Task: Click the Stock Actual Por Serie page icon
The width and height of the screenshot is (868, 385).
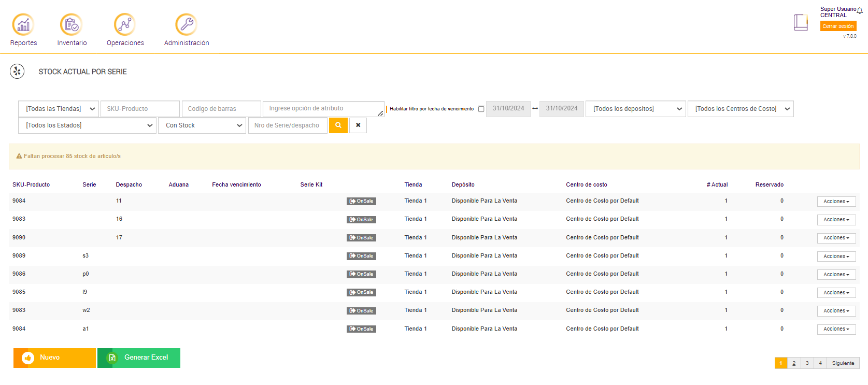Action: [17, 72]
